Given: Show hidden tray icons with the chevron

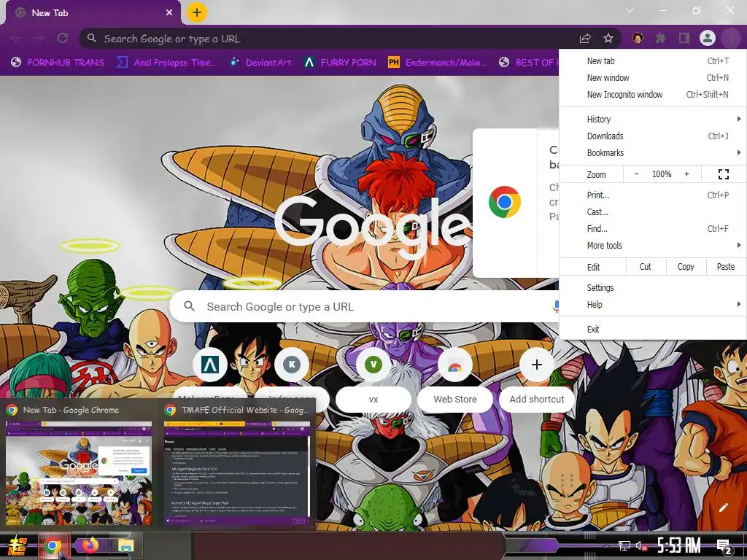Looking at the screenshot, I should tap(606, 545).
